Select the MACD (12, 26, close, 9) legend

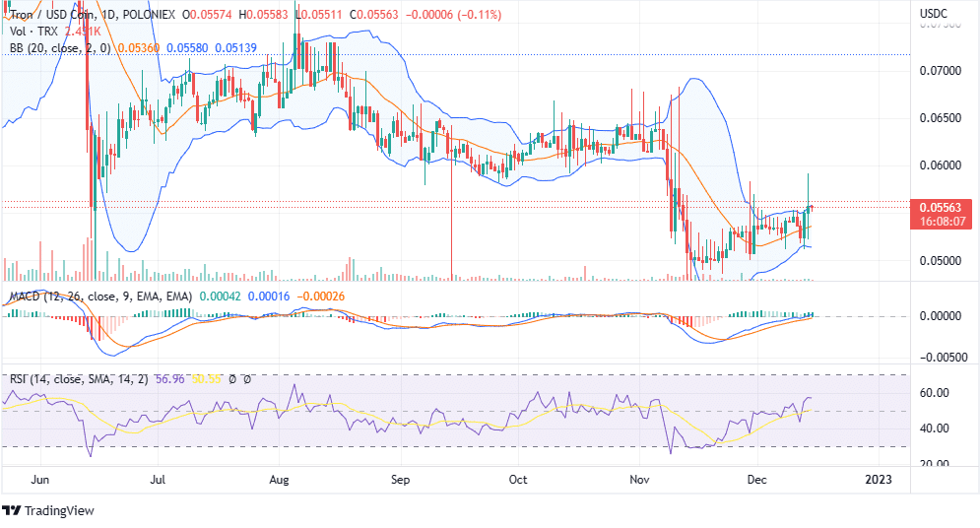pyautogui.click(x=100, y=297)
